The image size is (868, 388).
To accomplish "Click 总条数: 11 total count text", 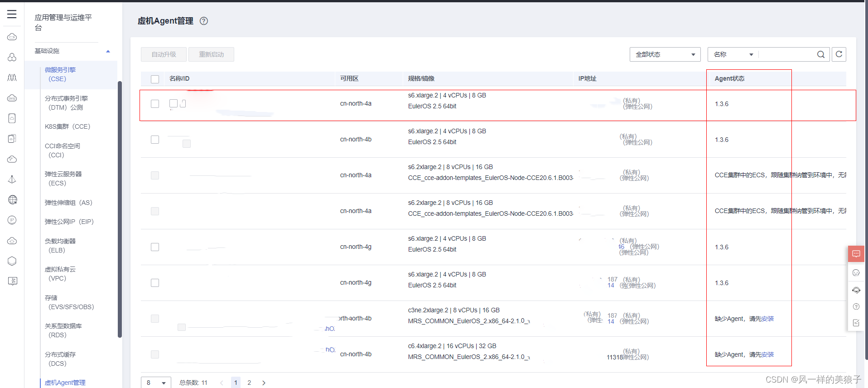I will pyautogui.click(x=193, y=383).
